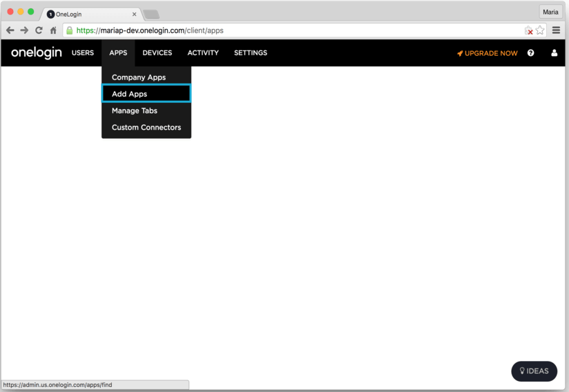
Task: Select Add Apps in the dropdown
Action: pyautogui.click(x=146, y=94)
